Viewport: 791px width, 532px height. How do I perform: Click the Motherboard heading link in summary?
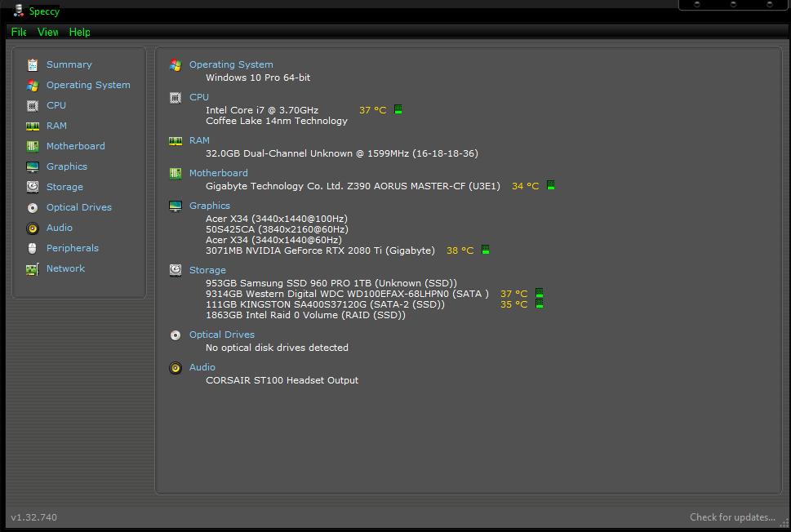click(x=219, y=173)
